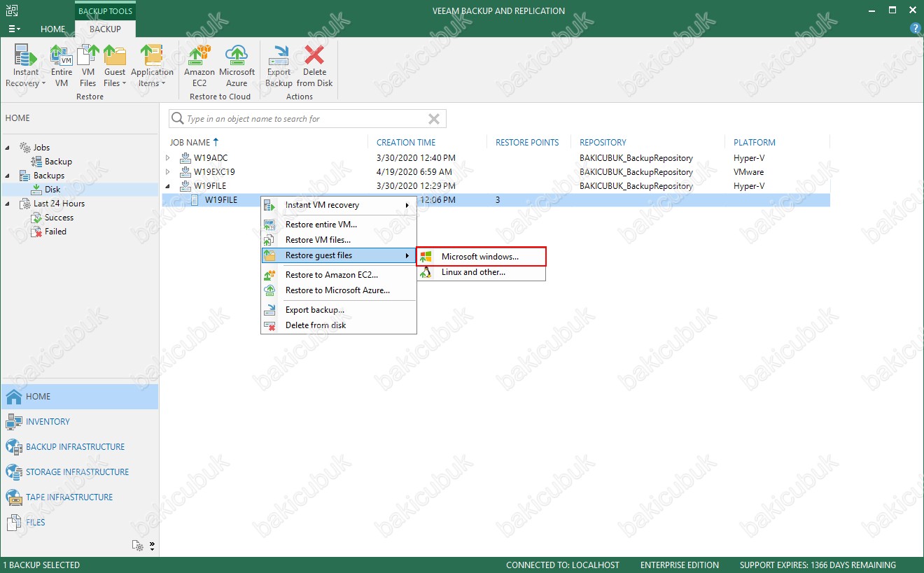Viewport: 924px width, 573px height.
Task: Expand the W19EXC19 job row
Action: (168, 172)
